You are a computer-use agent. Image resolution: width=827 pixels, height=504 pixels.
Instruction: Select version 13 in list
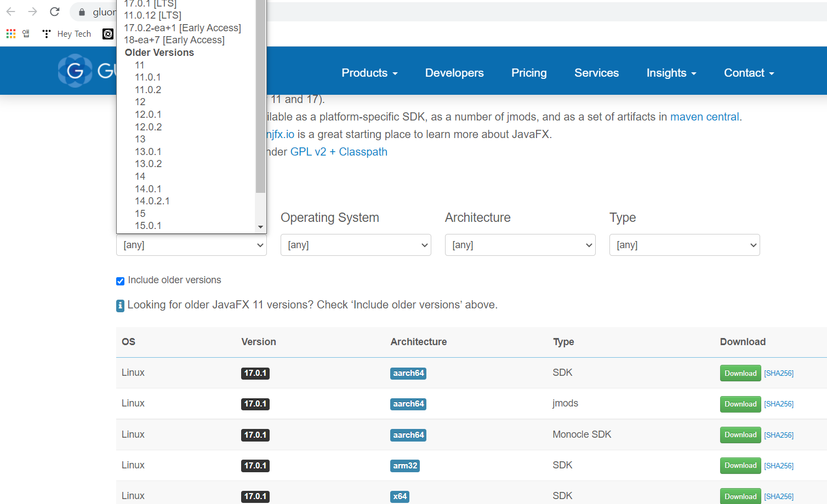coord(186,139)
